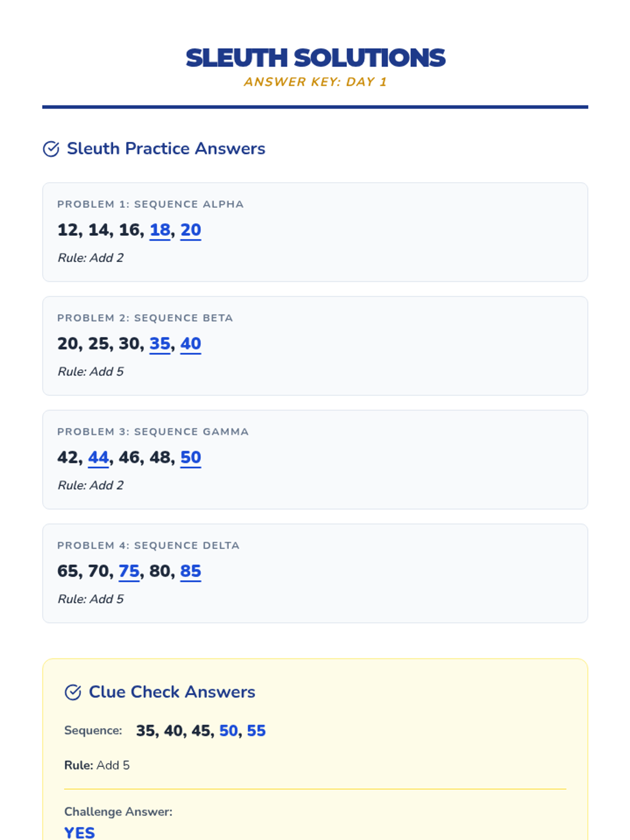This screenshot has height=840, width=630.
Task: Click Rule: Add 5 under Sequence Delta
Action: (90, 599)
